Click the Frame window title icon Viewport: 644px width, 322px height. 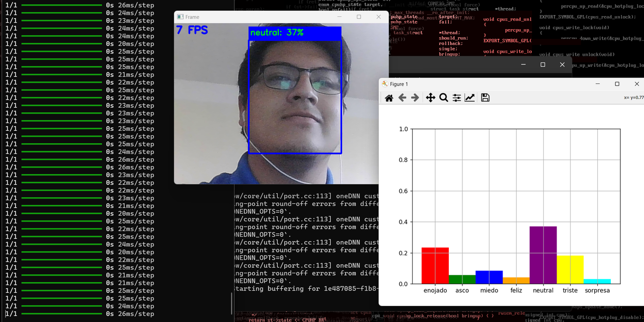180,17
